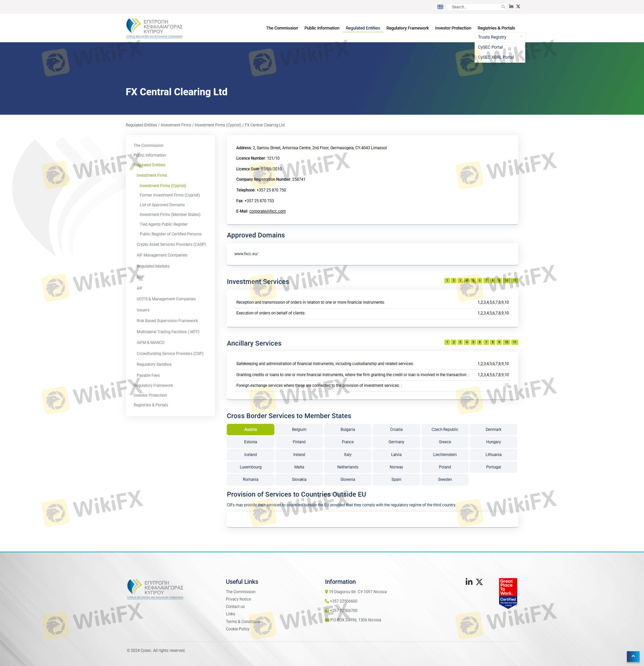Open Public Register of Certified Persons sidebar item
The height and width of the screenshot is (666, 644).
171,234
